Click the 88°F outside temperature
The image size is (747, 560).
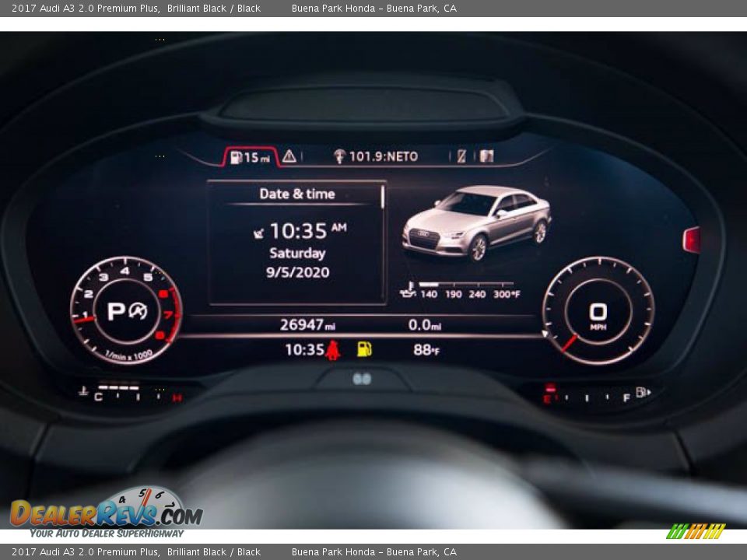click(x=426, y=350)
